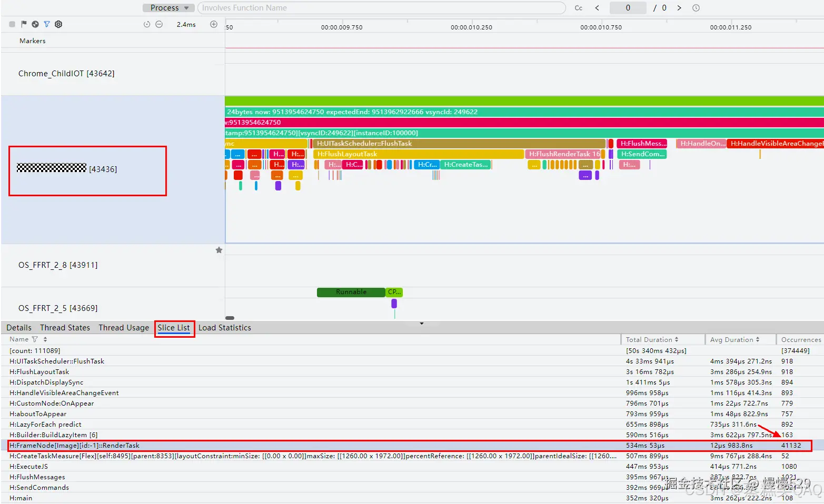Click the H:CreateTas... slice

pyautogui.click(x=465, y=165)
